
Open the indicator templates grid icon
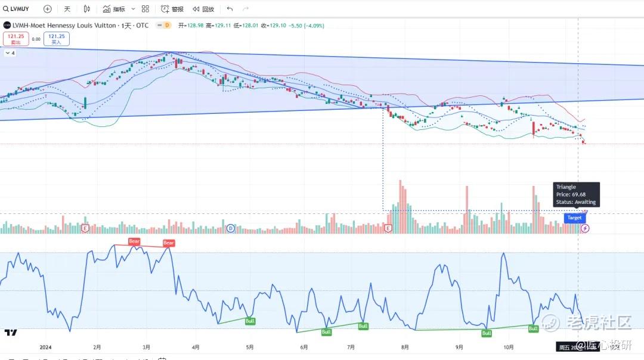pyautogui.click(x=145, y=8)
